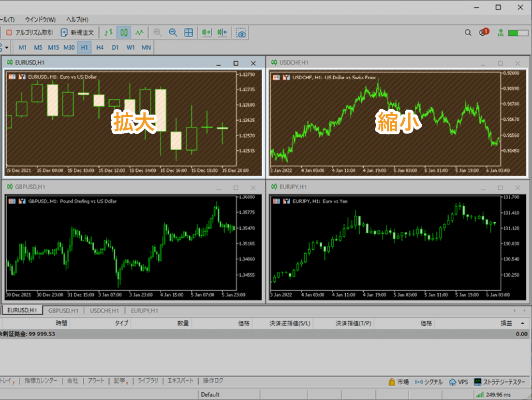
Task: Click the zoom out magnifier icon
Action: (173, 32)
